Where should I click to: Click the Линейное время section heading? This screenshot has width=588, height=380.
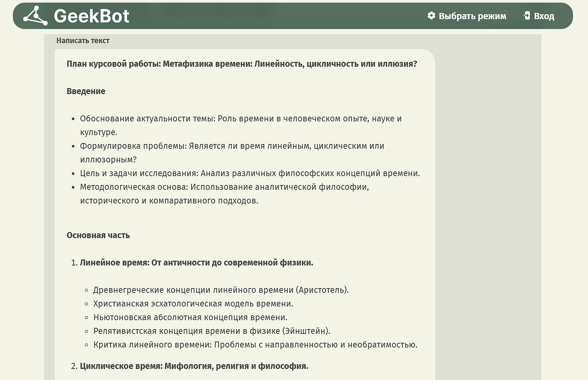(x=196, y=263)
